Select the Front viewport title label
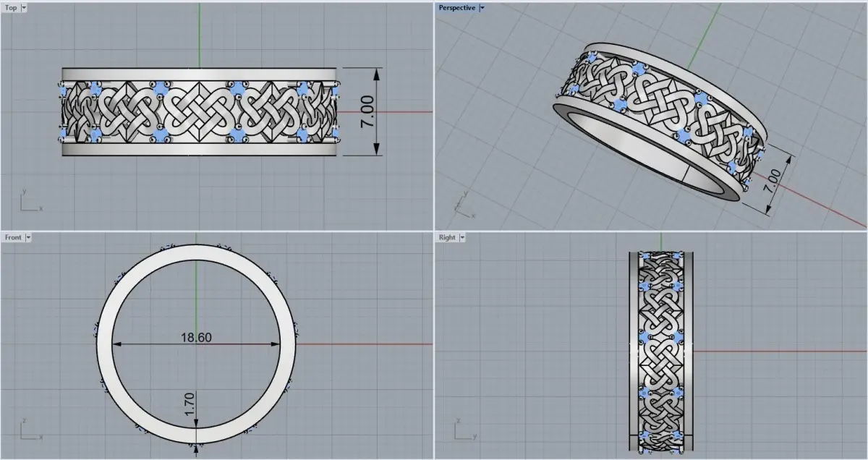This screenshot has width=868, height=460. 14,237
